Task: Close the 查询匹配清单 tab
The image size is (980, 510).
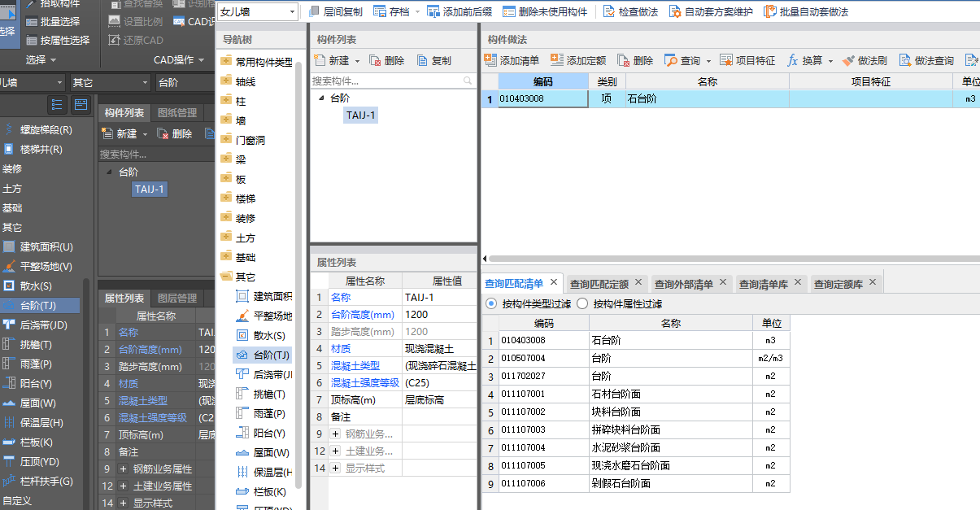Action: pyautogui.click(x=554, y=282)
